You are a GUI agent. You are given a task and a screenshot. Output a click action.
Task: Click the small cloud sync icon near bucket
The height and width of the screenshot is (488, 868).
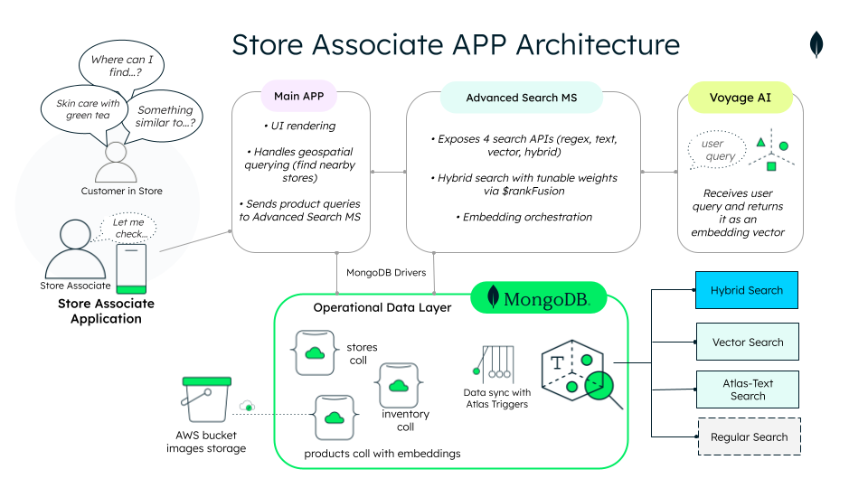[247, 406]
